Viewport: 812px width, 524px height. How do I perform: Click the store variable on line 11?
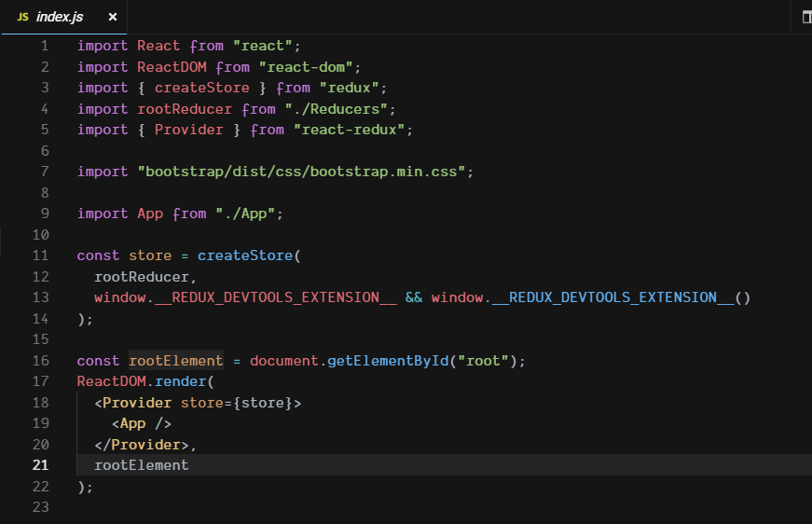[150, 255]
